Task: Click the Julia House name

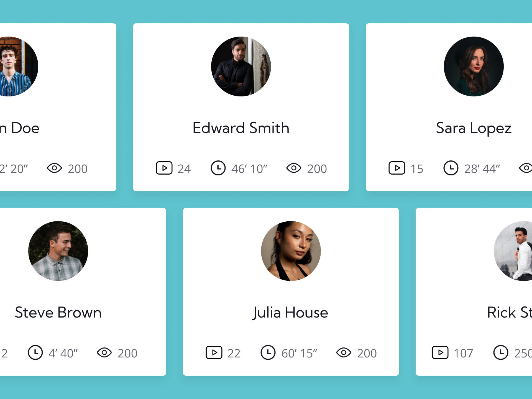Action: 290,313
